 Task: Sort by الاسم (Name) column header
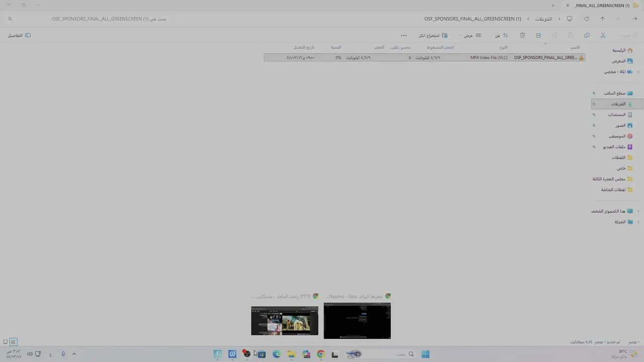point(575,47)
